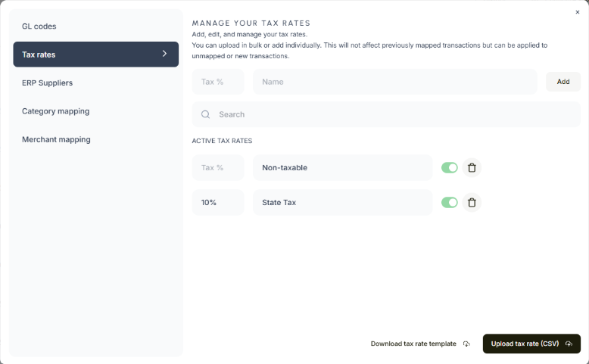Delete the State Tax rate
Viewport: 589px width, 364px height.
coord(472,202)
